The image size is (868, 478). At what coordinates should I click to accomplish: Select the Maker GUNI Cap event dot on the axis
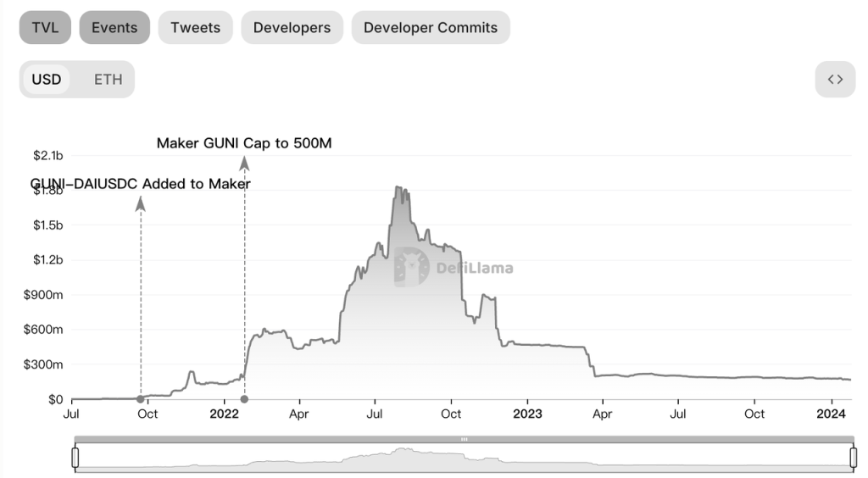(245, 399)
